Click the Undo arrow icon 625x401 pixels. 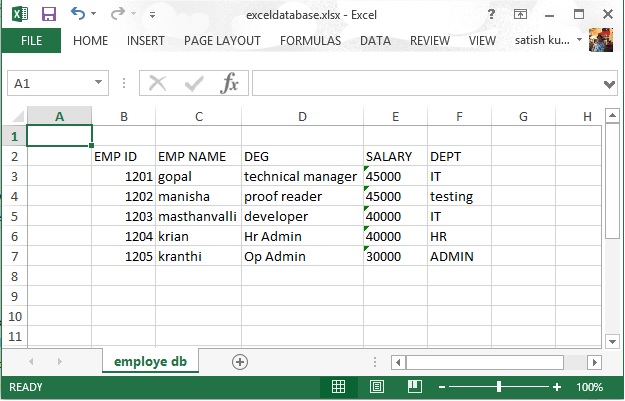coord(78,15)
